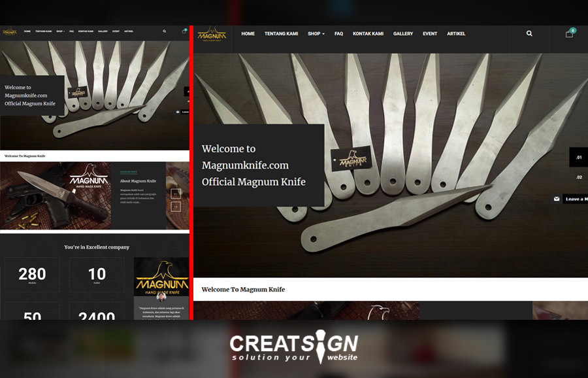Click the 'Welcome To Magnum Knife' heading in small preview
The width and height of the screenshot is (588, 378).
[x=25, y=156]
